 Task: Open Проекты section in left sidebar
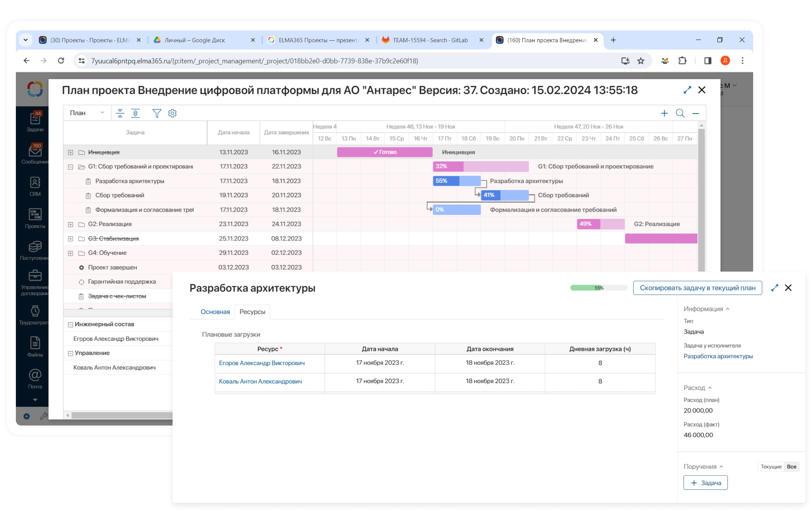[x=35, y=218]
